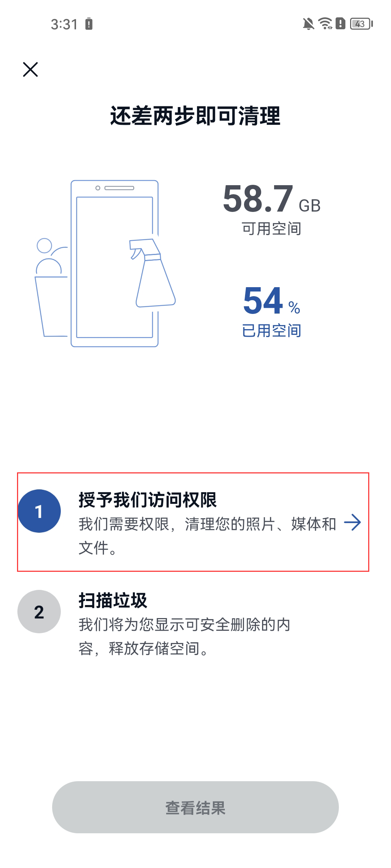Tap the clock showing 3:31
The height and width of the screenshot is (868, 391).
click(x=63, y=24)
